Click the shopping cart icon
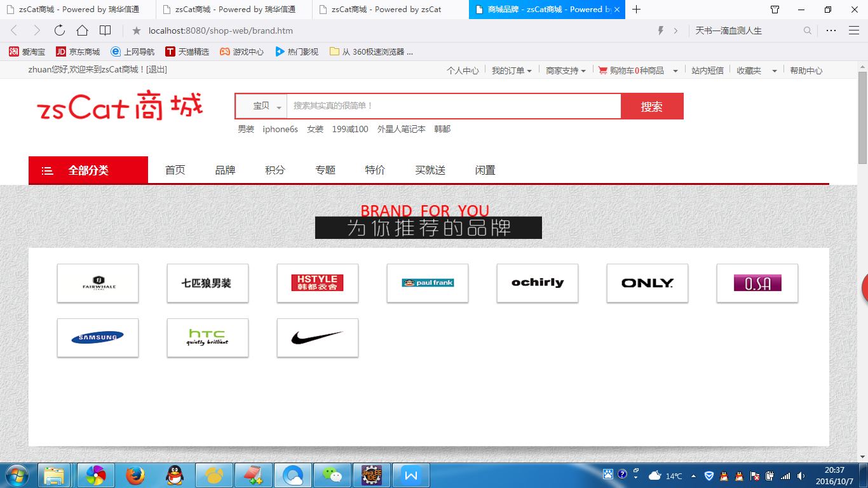868x488 pixels. point(602,71)
